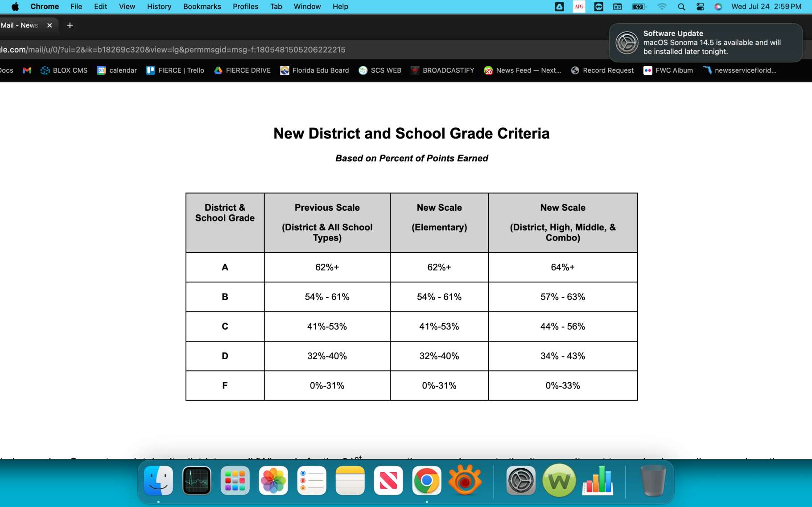Open the Chrome application menu
The height and width of the screenshot is (507, 812).
(x=45, y=7)
